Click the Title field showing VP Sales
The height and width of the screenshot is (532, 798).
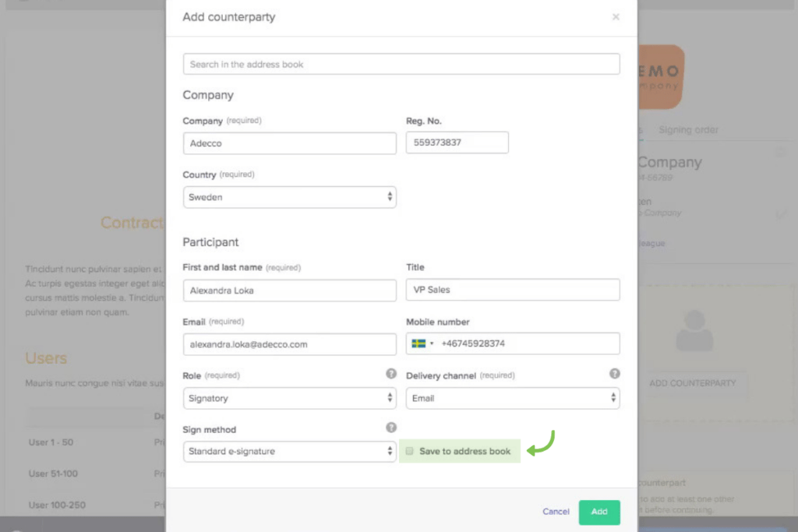513,290
